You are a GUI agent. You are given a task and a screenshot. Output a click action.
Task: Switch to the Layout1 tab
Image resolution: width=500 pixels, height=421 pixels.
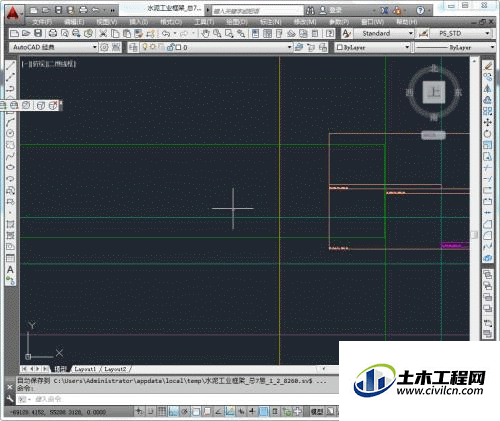(85, 369)
